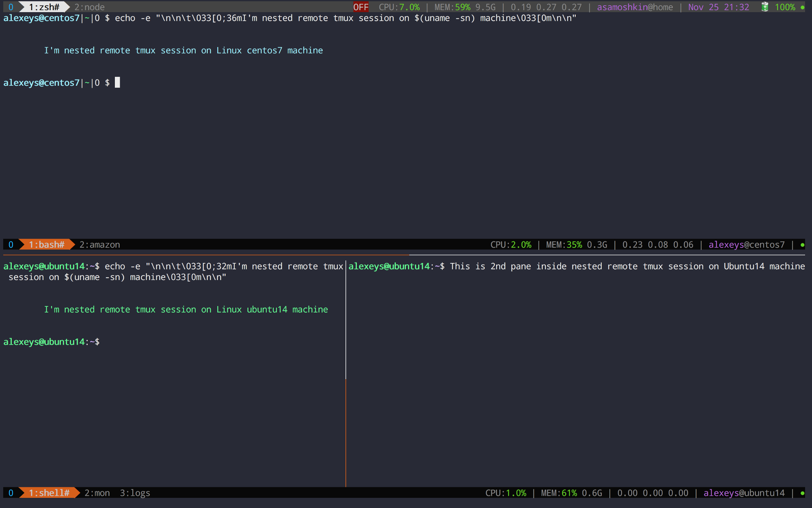Select the 1:bash# window tab
This screenshot has height=508, width=812.
(47, 245)
